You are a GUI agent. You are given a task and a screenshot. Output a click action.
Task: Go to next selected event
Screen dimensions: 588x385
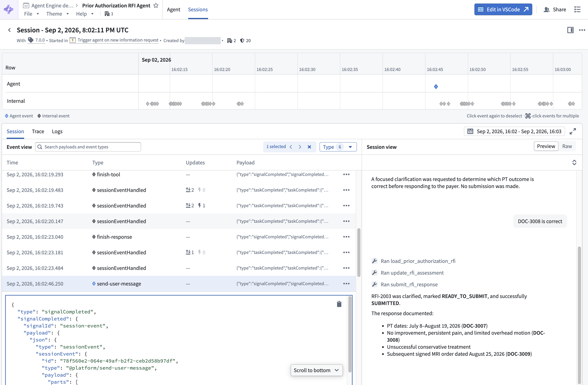click(x=300, y=147)
